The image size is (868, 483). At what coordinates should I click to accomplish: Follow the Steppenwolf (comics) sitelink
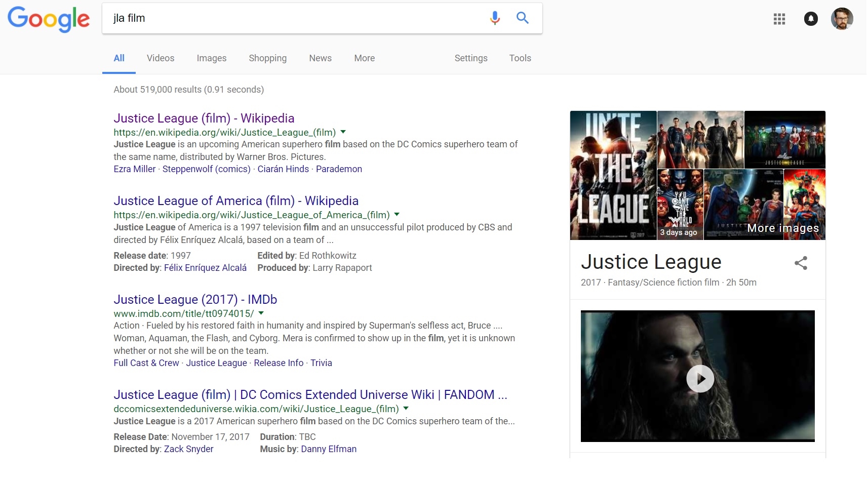(x=207, y=169)
